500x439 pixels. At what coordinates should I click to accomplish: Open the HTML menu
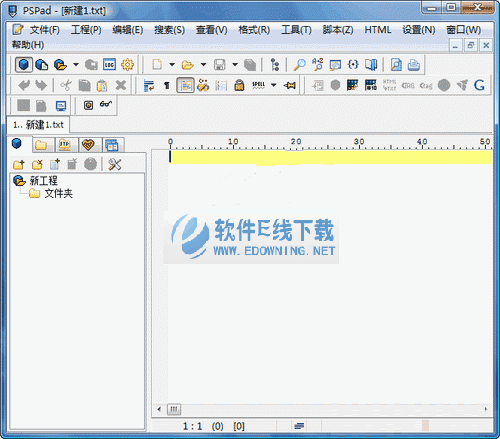coord(378,30)
